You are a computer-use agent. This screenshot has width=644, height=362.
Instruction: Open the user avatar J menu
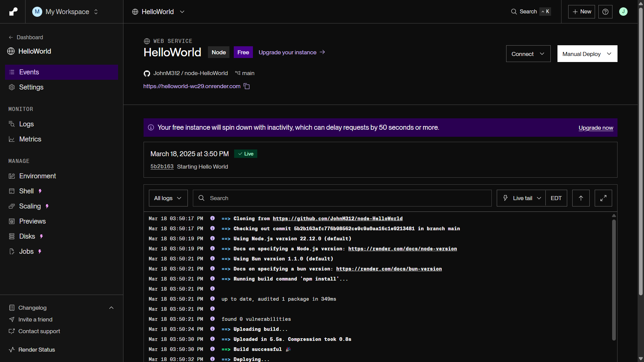coord(623,11)
